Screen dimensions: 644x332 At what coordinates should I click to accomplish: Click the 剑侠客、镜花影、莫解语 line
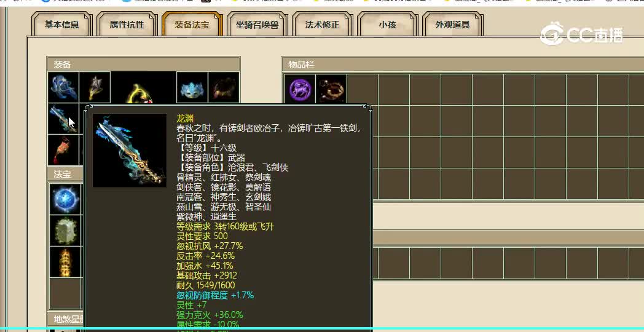pyautogui.click(x=224, y=188)
